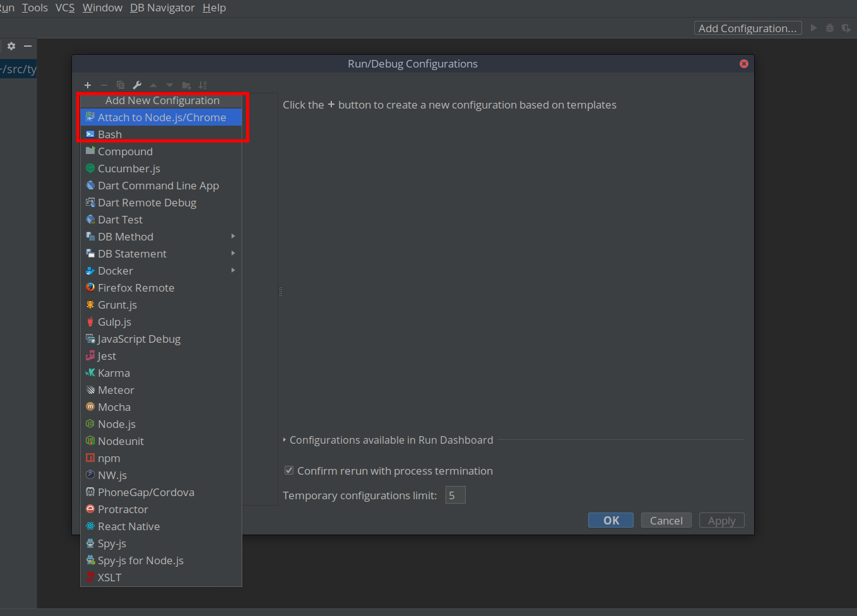Click the XSLT icon in the list
Viewport: 857px width, 616px height.
tap(90, 577)
